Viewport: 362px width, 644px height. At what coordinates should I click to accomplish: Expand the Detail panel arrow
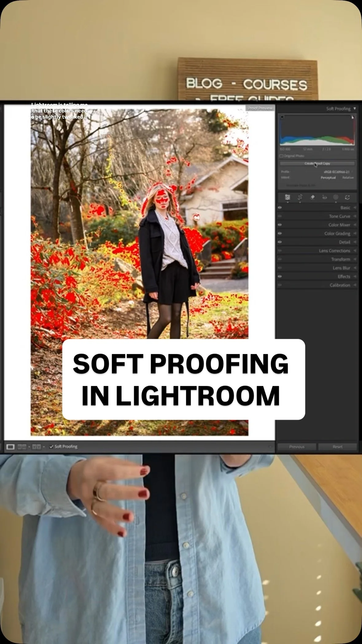pyautogui.click(x=355, y=242)
